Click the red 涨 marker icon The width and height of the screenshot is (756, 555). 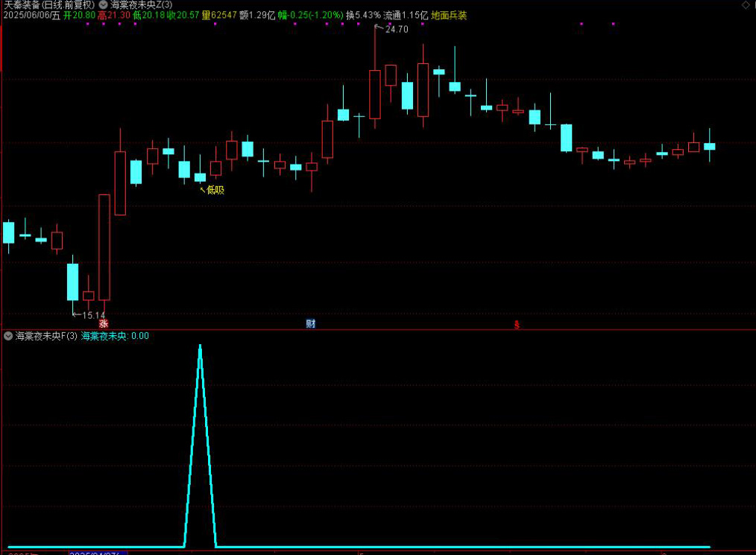point(104,323)
